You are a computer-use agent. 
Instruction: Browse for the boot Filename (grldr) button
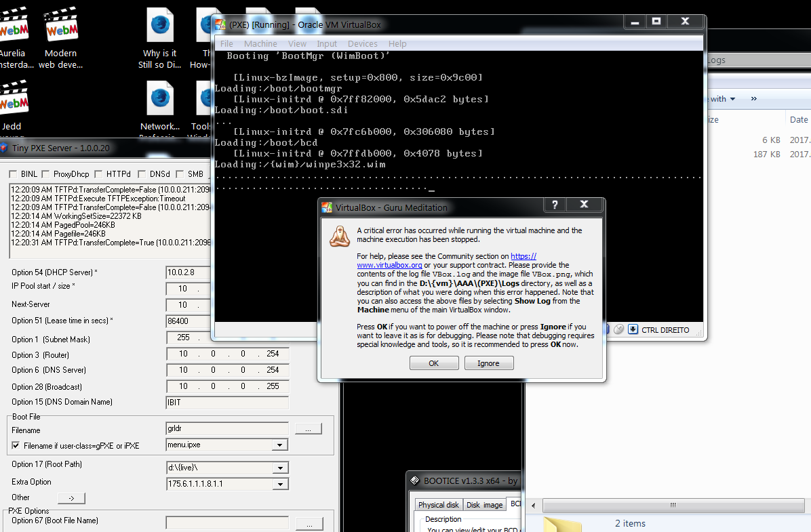tap(309, 428)
